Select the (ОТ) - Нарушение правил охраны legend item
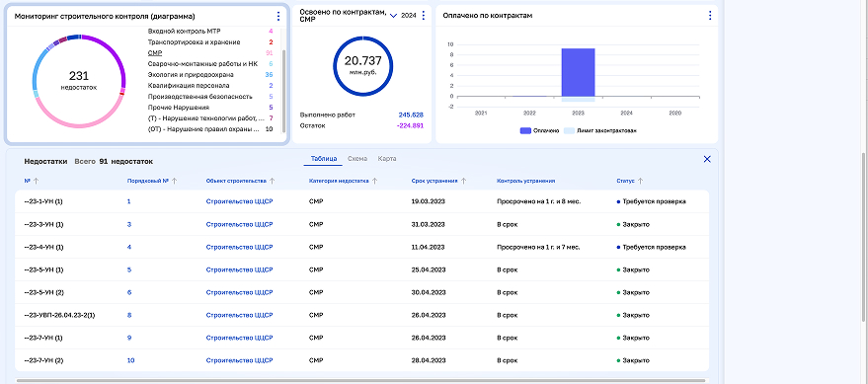 (203, 129)
